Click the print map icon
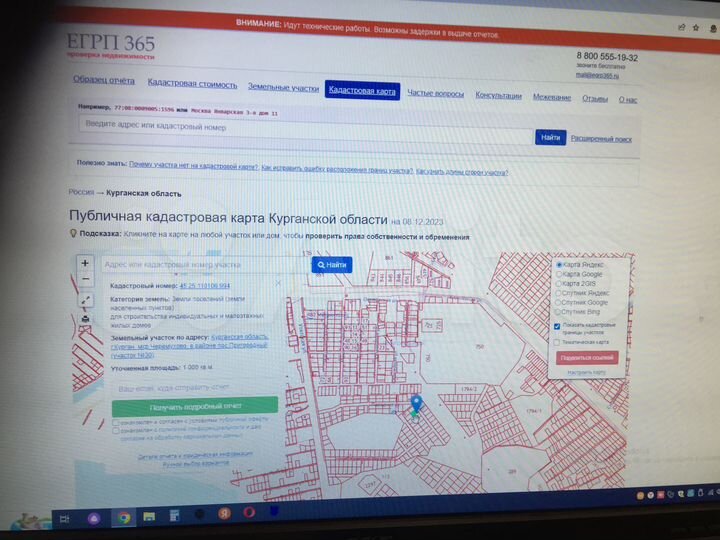The image size is (720, 540). (85, 318)
